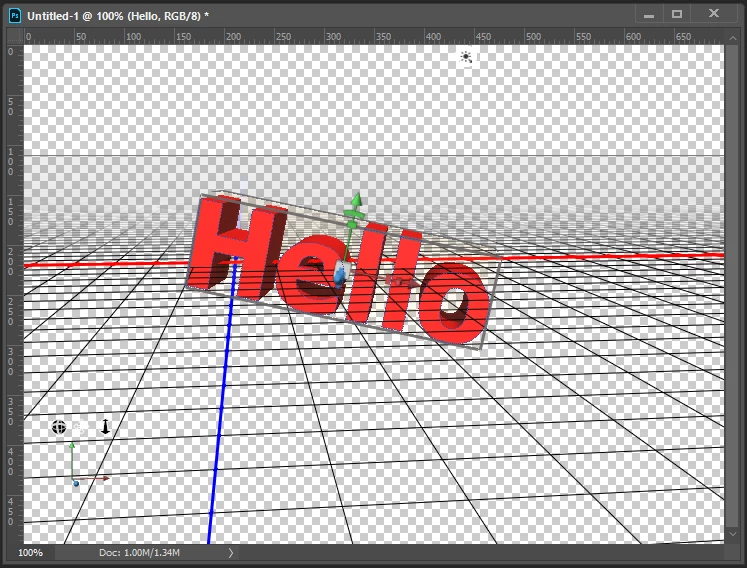Image resolution: width=747 pixels, height=568 pixels.
Task: Click the green arrow of the camera axis widget
Action: coord(72,446)
